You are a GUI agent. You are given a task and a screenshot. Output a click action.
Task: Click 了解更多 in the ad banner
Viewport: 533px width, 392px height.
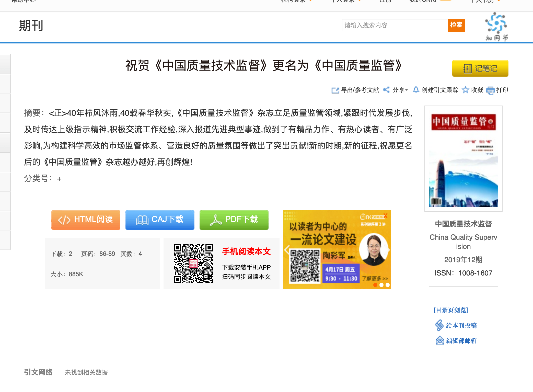pos(375,278)
